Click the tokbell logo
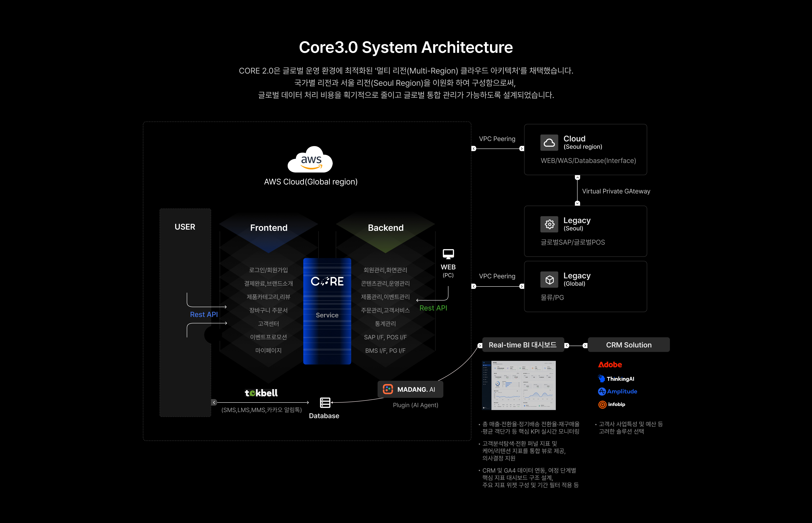This screenshot has width=812, height=523. click(261, 393)
